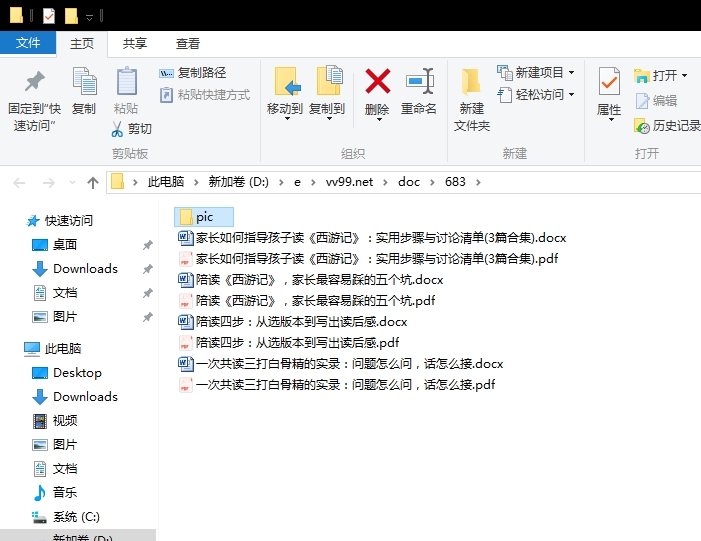This screenshot has width=701, height=541.
Task: Switch to the 共享 ribbon tab
Action: point(135,43)
